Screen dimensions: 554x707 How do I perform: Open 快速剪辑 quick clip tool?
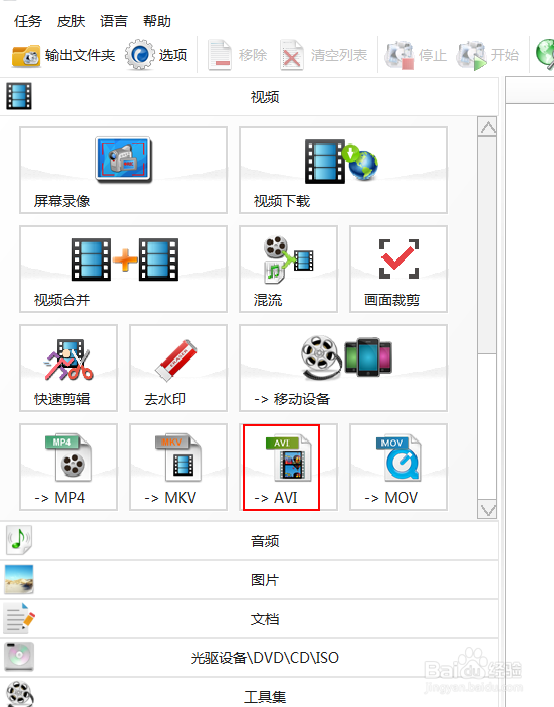68,367
